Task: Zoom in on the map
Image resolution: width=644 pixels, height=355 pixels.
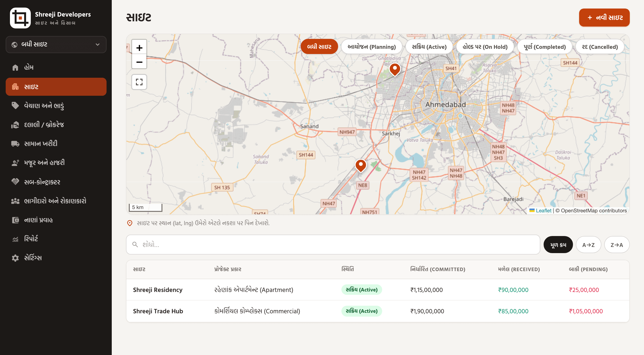Action: point(139,48)
